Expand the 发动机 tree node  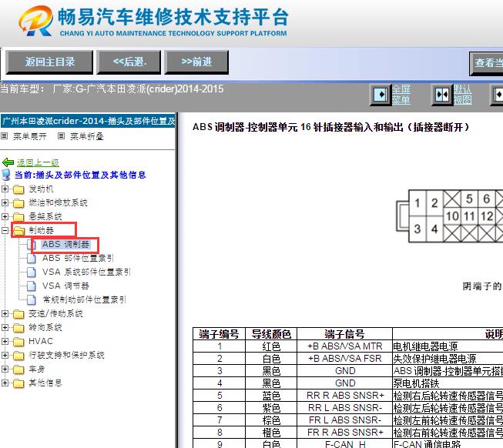click(x=5, y=189)
